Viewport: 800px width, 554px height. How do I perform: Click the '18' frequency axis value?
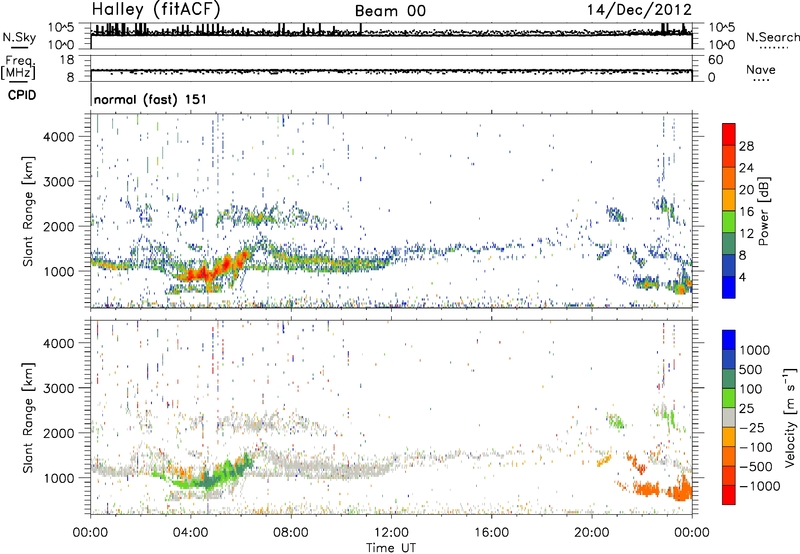click(67, 60)
